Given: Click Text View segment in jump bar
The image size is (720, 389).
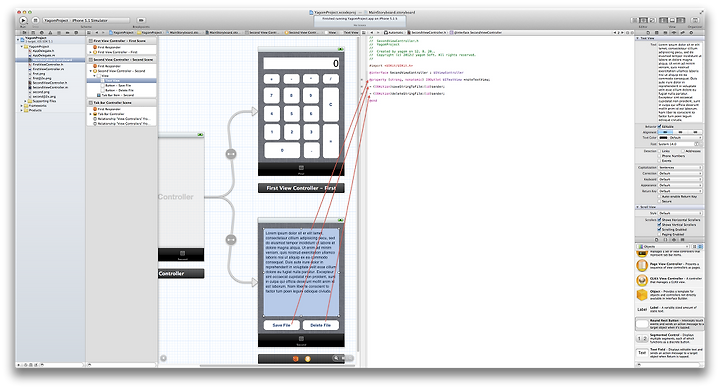Looking at the screenshot, I should tap(350, 33).
